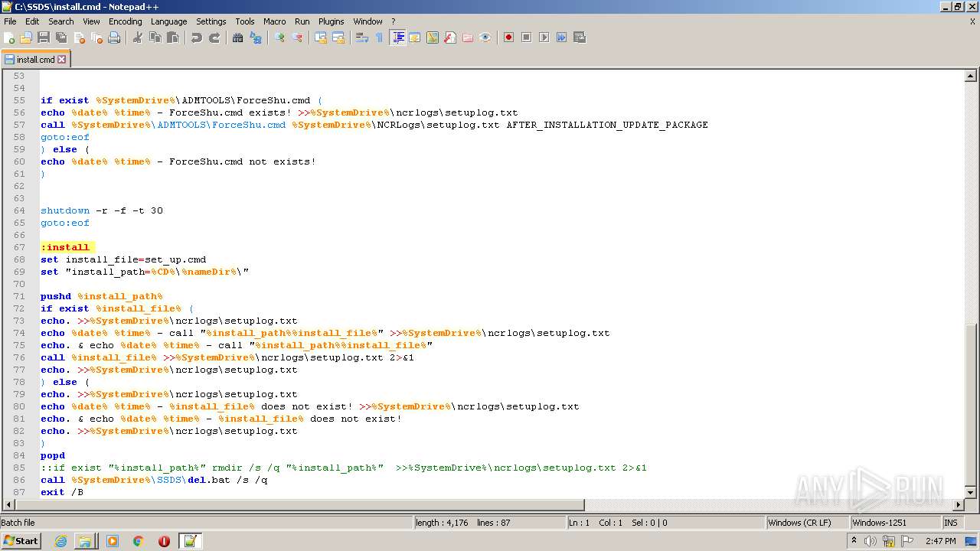This screenshot has height=551, width=980.
Task: Click the Close All toolbar icon
Action: click(96, 37)
